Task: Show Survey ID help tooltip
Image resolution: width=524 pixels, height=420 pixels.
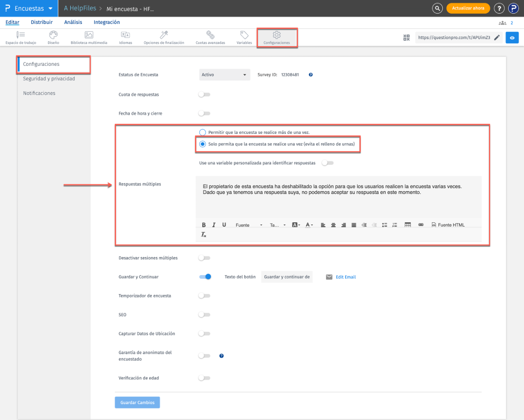Action: tap(311, 75)
